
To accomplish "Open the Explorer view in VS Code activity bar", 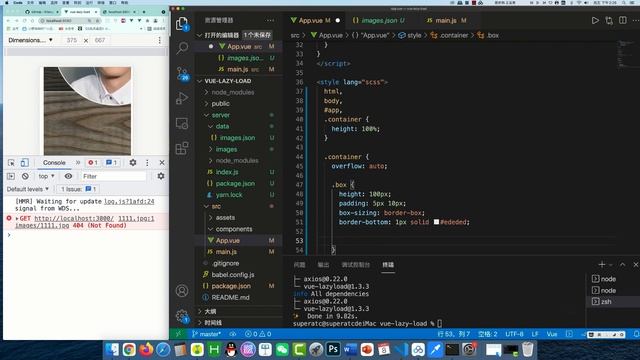I will (182, 24).
